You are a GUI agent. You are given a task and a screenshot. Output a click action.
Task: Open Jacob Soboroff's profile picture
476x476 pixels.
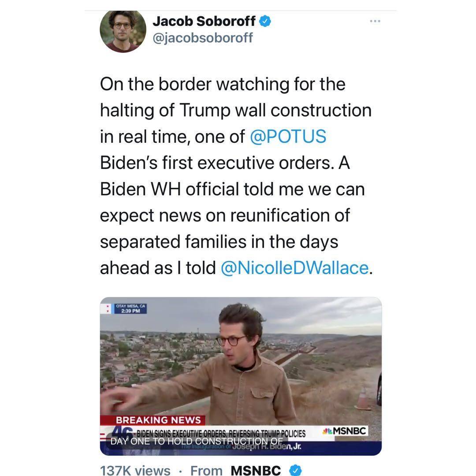tap(123, 31)
